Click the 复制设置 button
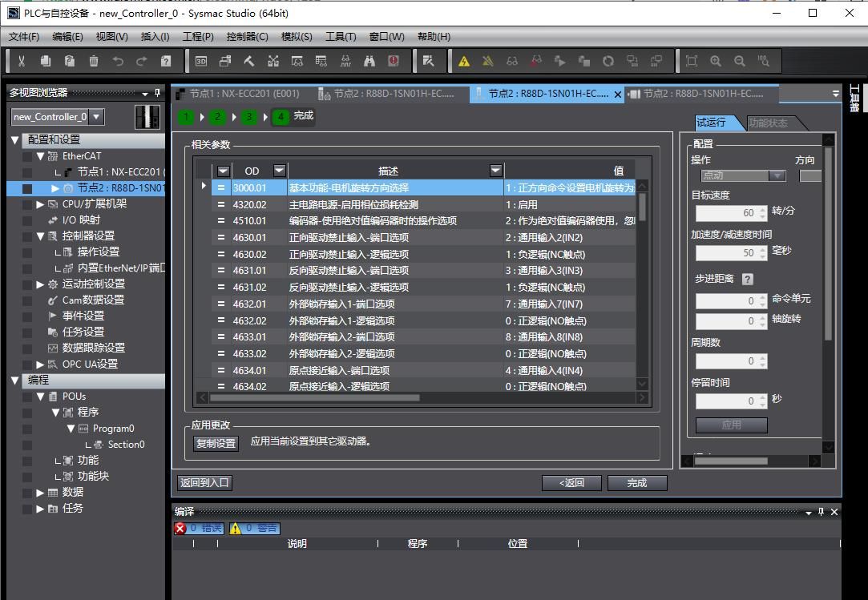Screen dimensions: 868x600 (216, 443)
